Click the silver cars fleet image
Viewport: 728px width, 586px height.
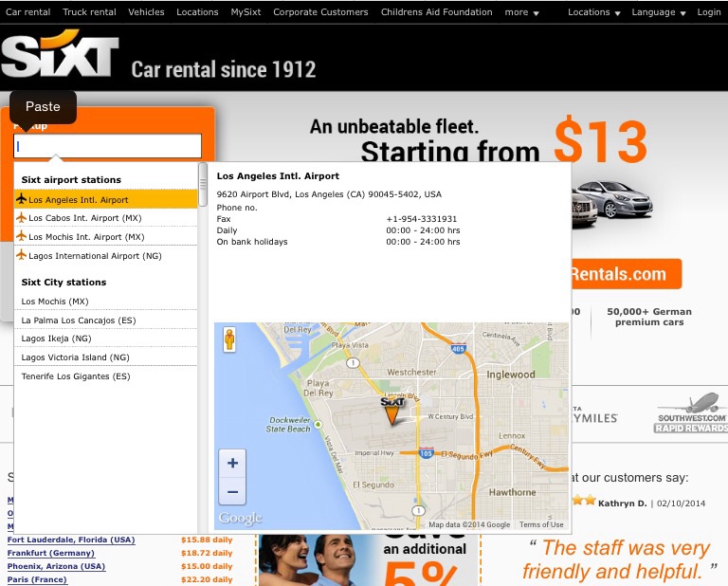(x=612, y=203)
